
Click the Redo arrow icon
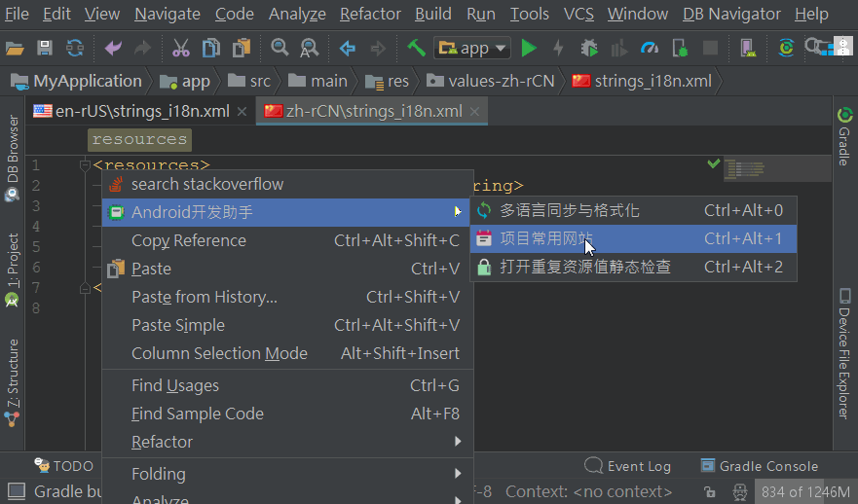pos(143,49)
